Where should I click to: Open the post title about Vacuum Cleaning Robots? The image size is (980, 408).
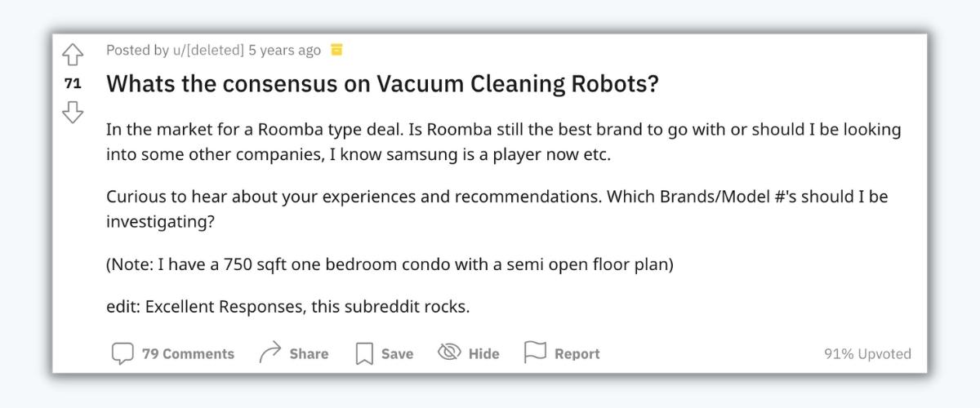pos(382,84)
